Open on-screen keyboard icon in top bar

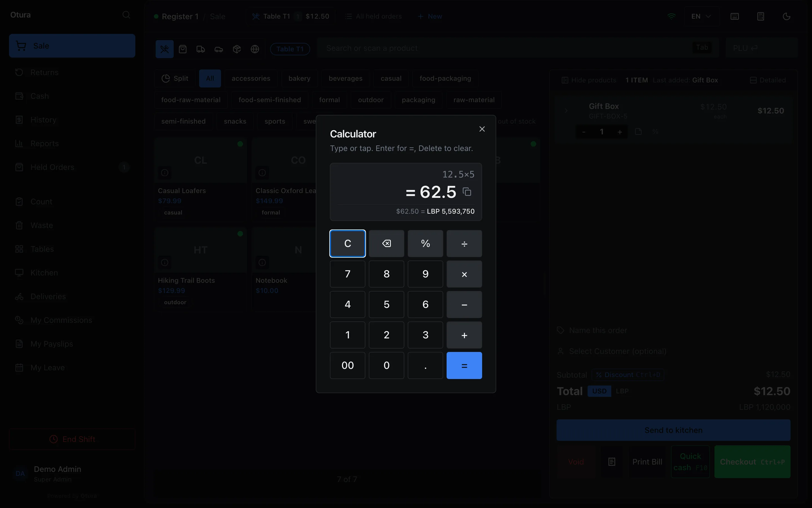735,16
